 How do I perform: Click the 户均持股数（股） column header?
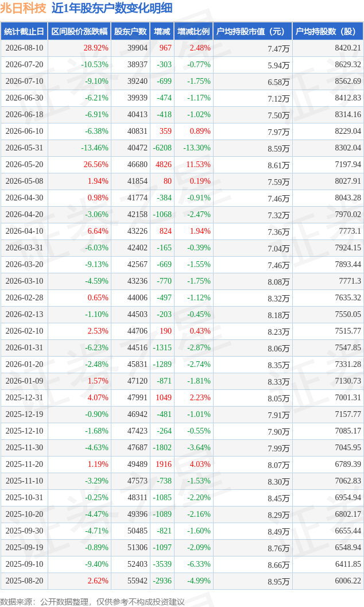328,32
